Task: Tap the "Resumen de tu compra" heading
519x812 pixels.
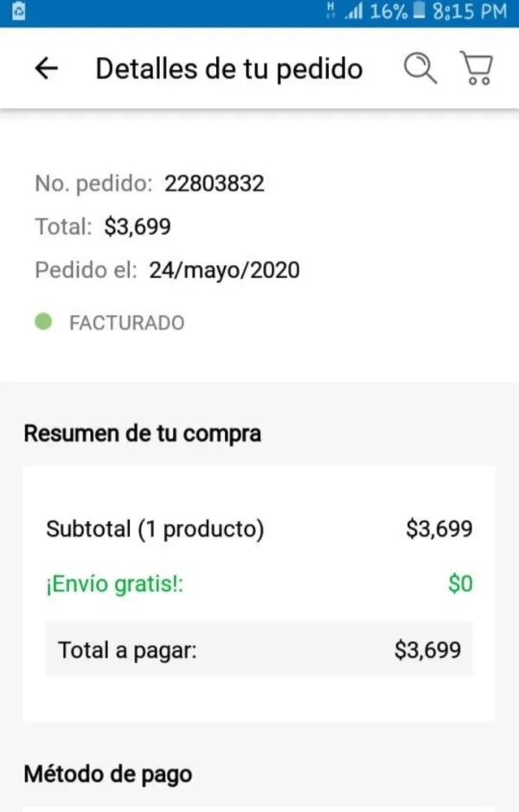Action: (142, 433)
